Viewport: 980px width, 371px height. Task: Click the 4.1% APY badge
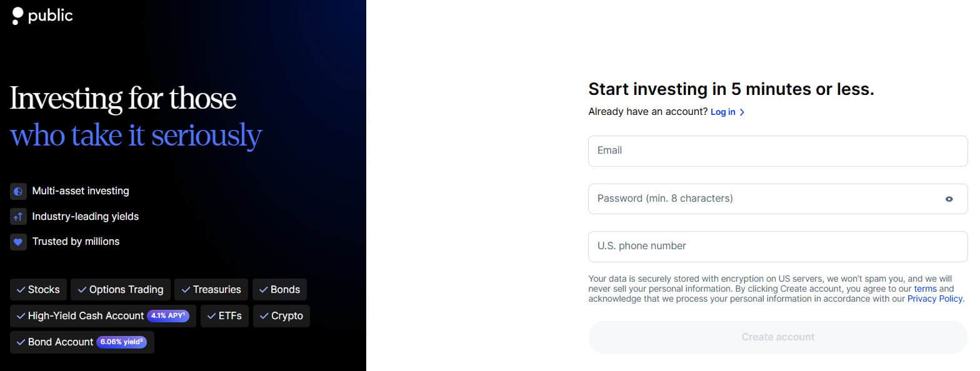(168, 315)
